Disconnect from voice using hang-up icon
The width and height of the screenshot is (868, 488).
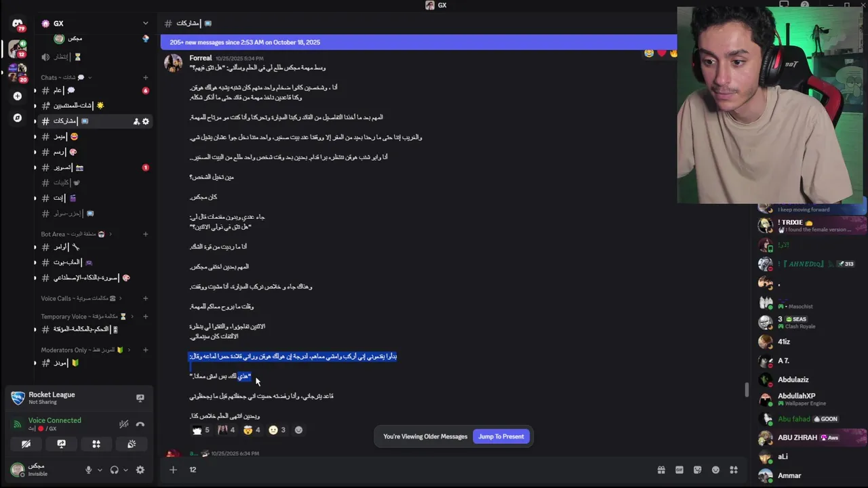pyautogui.click(x=140, y=424)
